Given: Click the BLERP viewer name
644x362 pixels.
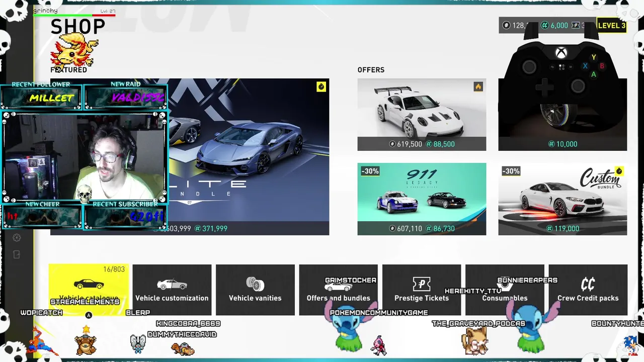Looking at the screenshot, I should click(138, 313).
